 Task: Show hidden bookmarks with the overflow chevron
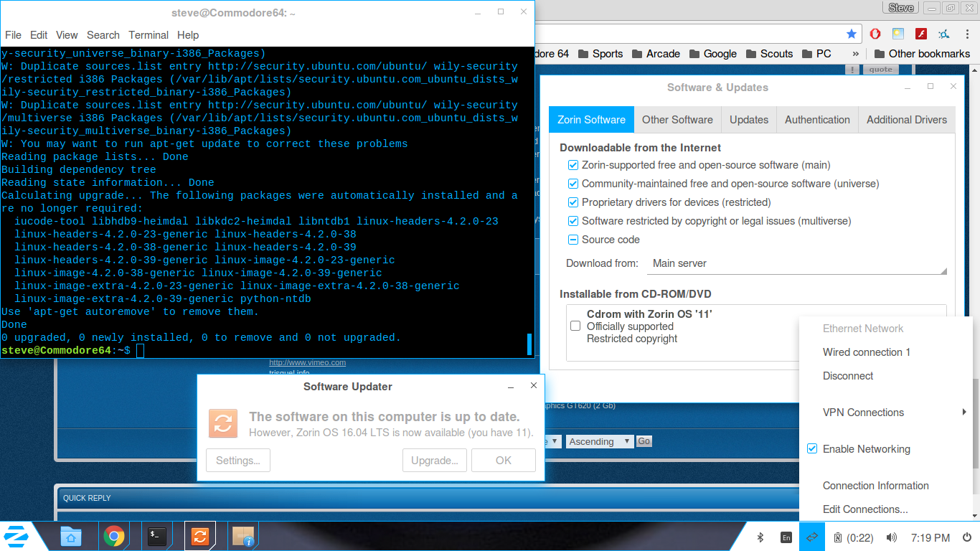855,54
